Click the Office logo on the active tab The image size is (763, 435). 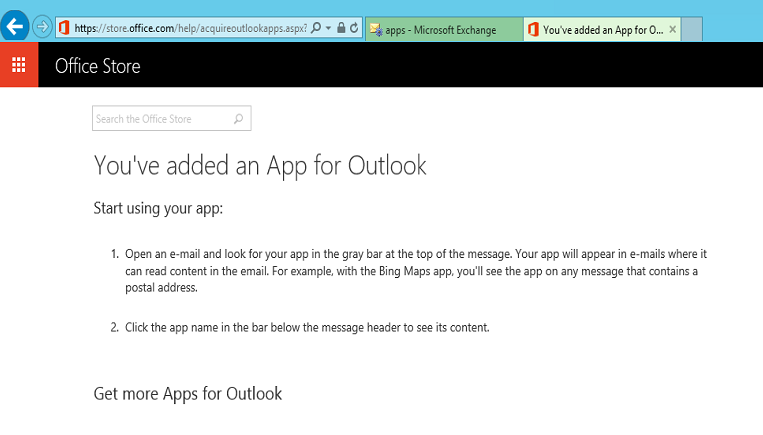point(533,30)
